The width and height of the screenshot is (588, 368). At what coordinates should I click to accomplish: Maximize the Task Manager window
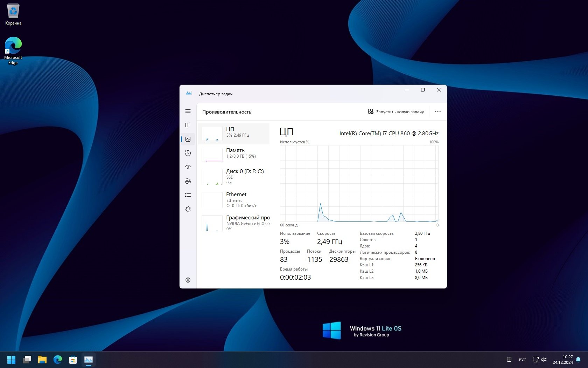pyautogui.click(x=423, y=90)
